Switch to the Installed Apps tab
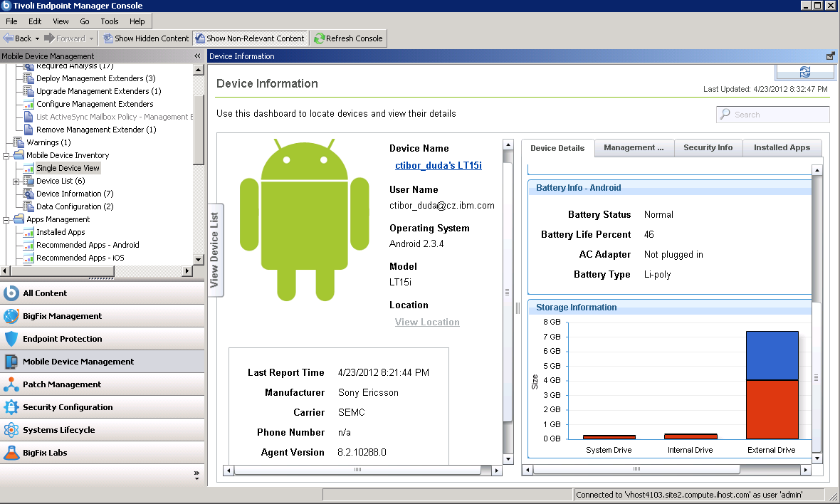Screen dimensions: 840x504 click(782, 148)
